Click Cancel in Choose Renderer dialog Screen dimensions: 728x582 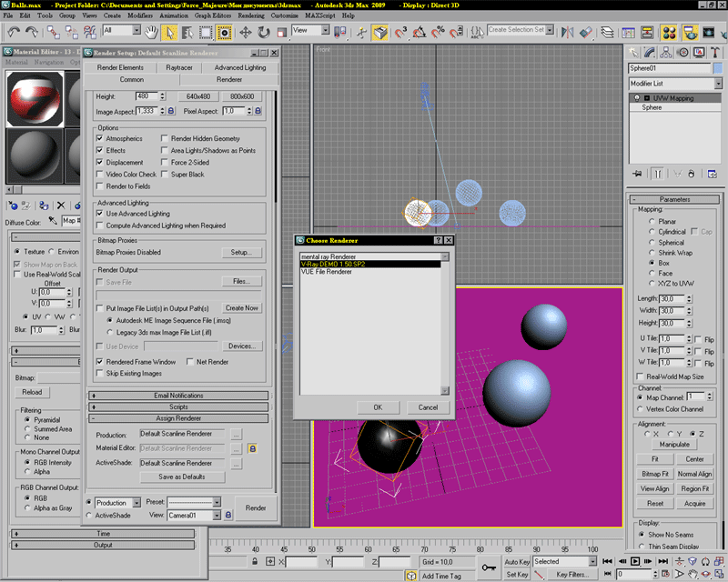coord(428,407)
